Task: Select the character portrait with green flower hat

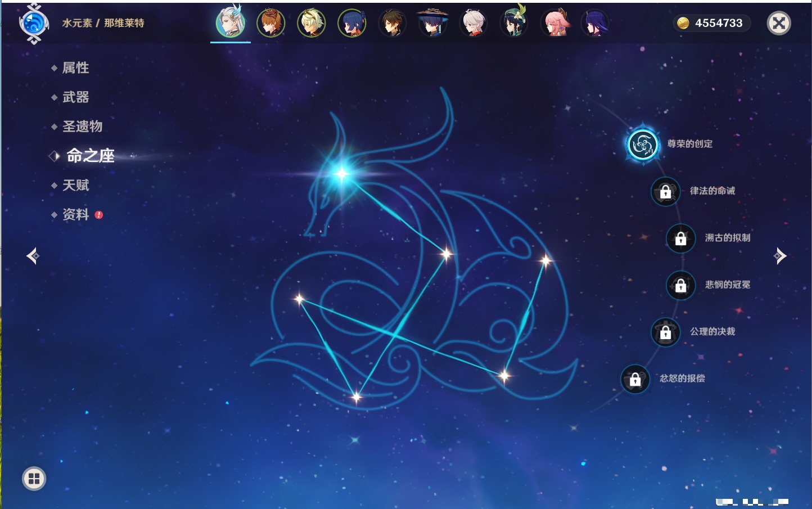Action: (x=514, y=22)
